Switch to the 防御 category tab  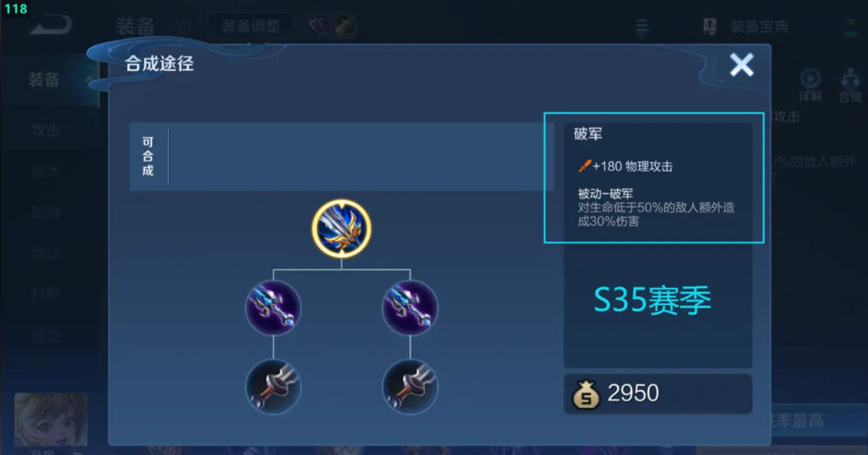[46, 213]
